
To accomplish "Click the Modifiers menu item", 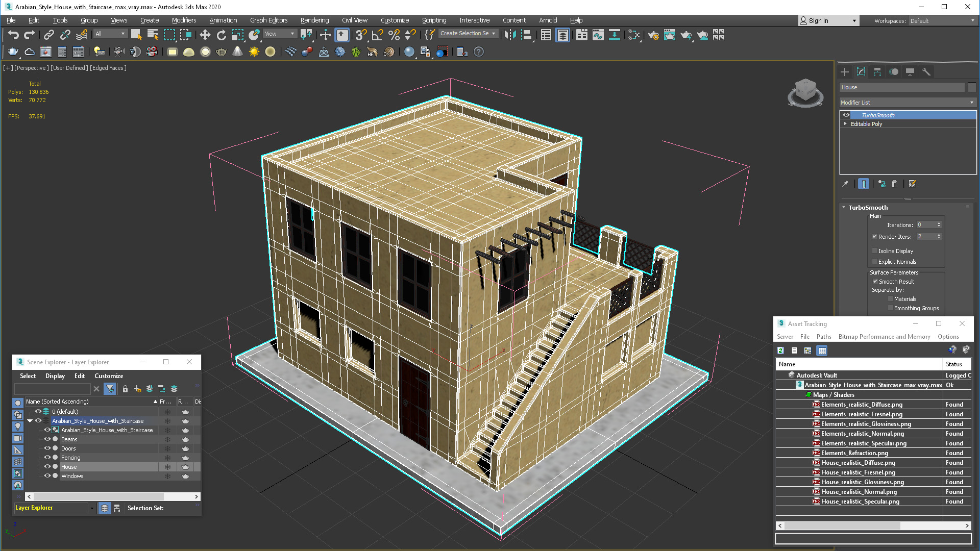I will (x=183, y=19).
